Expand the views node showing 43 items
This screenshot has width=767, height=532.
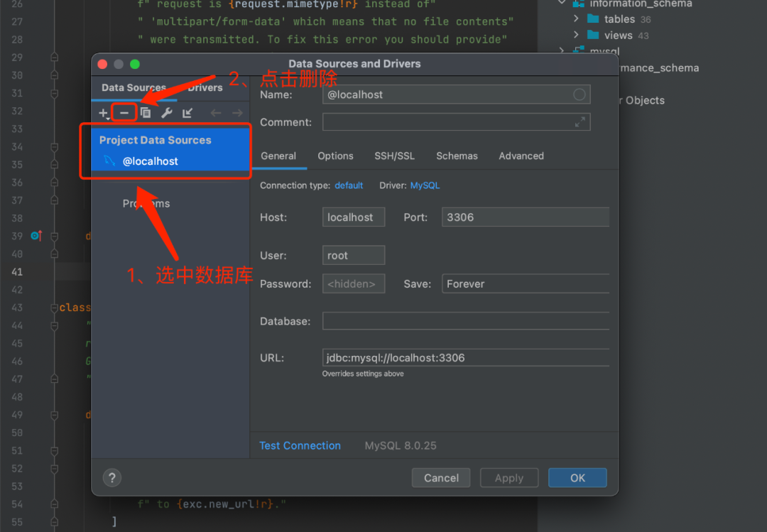(x=575, y=35)
